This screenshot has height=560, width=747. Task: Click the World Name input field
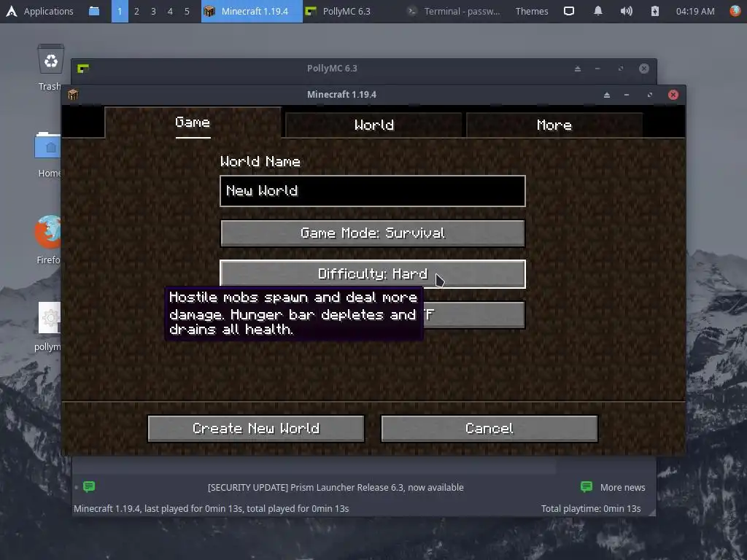[373, 191]
